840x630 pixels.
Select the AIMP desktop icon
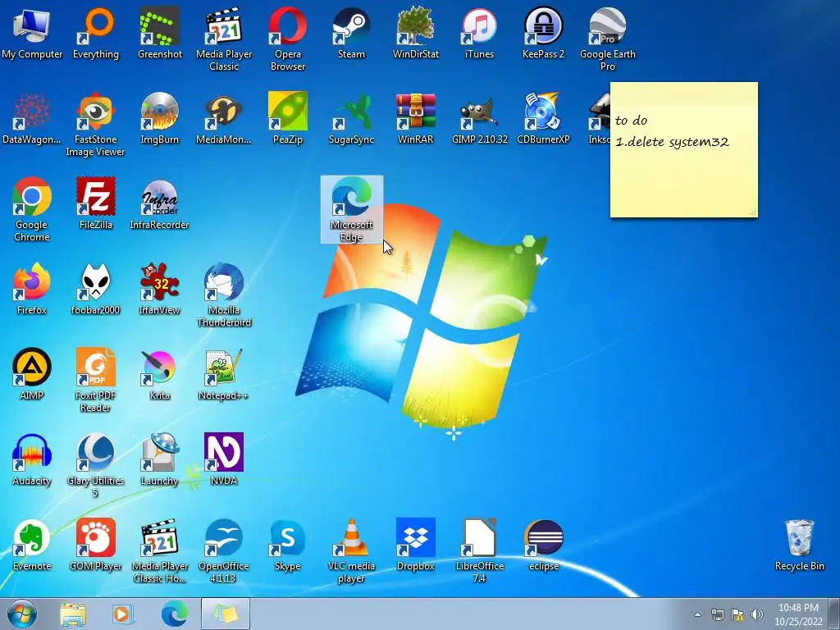[x=32, y=374]
